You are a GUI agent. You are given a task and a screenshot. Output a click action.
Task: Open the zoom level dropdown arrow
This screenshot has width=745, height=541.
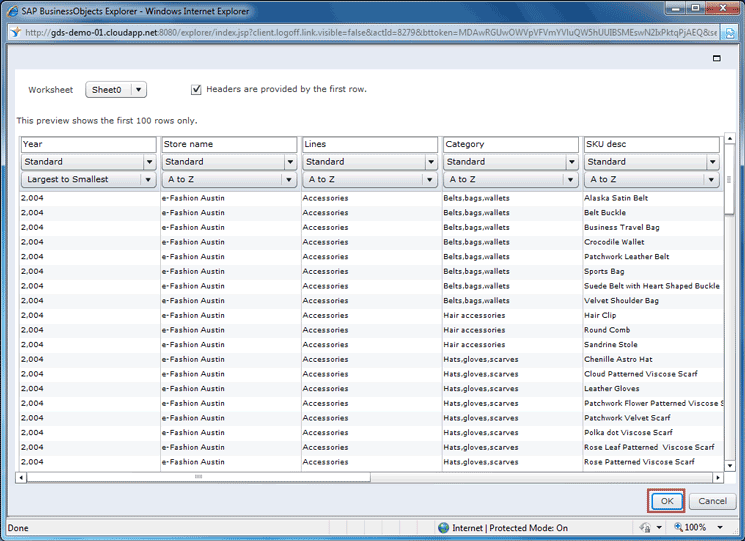(720, 528)
